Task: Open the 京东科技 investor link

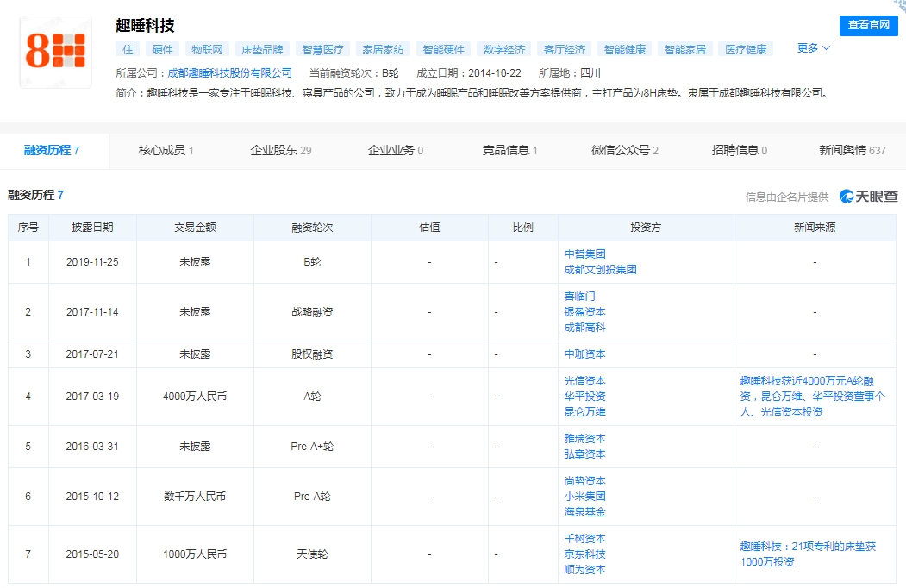Action: point(584,554)
